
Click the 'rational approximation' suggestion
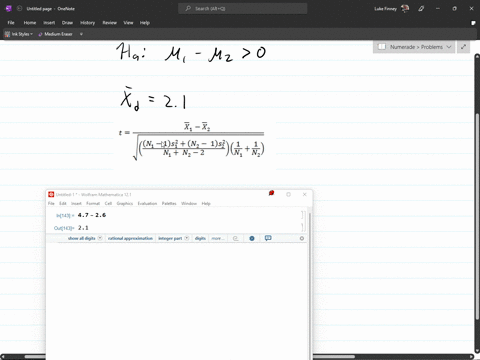pyautogui.click(x=130, y=238)
